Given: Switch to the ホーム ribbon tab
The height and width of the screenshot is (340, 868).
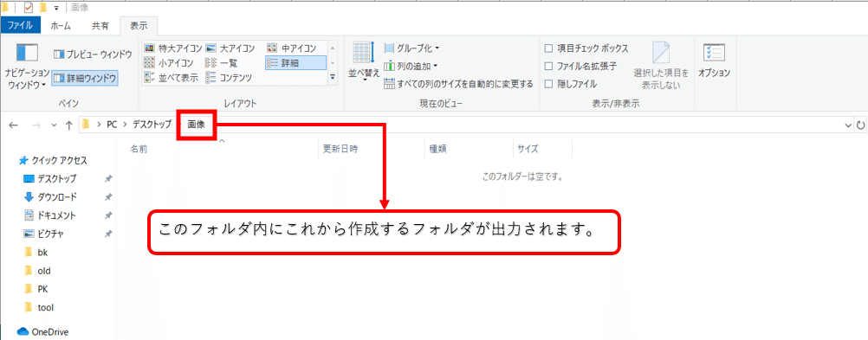Looking at the screenshot, I should pos(60,25).
